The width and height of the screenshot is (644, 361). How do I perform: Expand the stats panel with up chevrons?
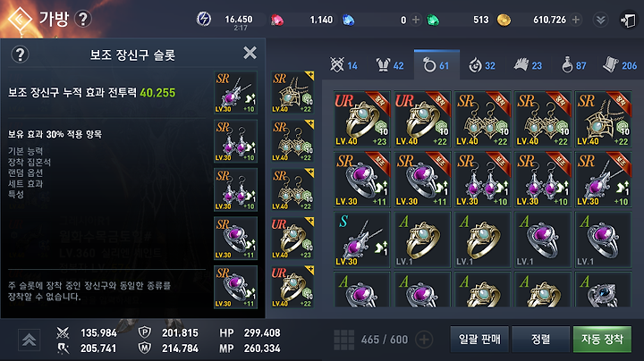[x=29, y=340]
